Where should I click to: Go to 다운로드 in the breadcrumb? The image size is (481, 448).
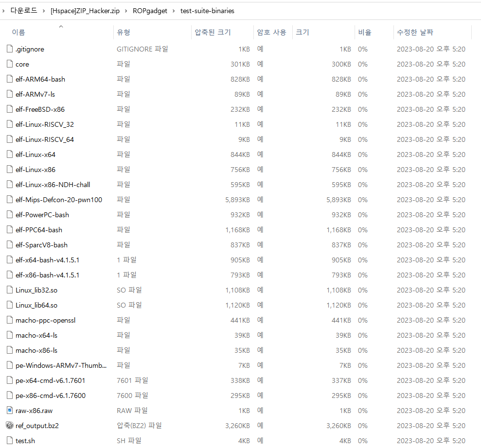click(24, 11)
